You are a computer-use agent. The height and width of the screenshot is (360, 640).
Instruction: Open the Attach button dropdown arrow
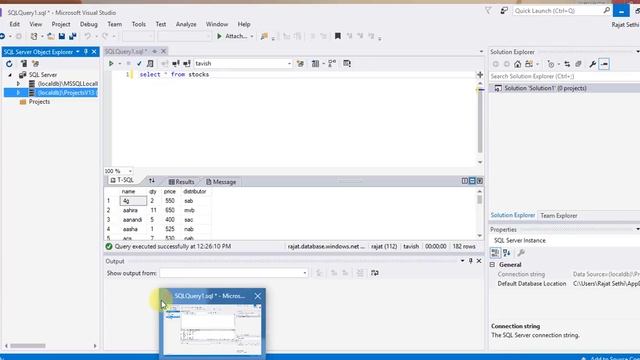(251, 36)
